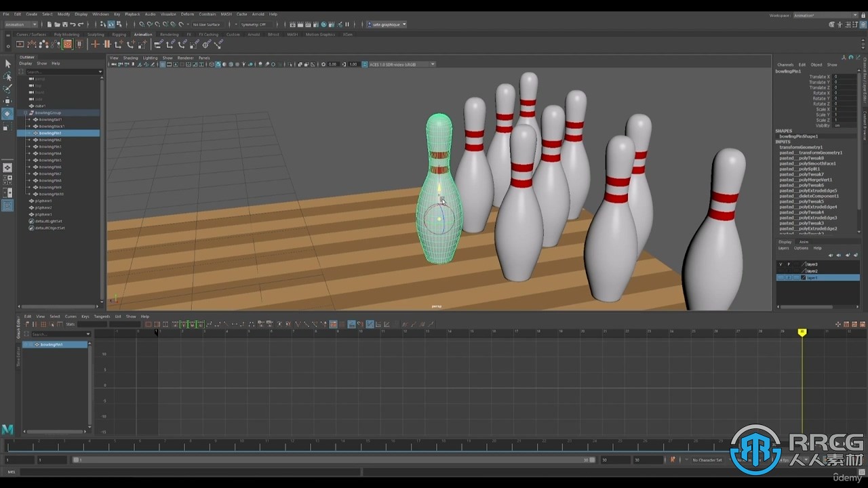Click the New Scene icon
868x488 pixels.
[x=50, y=24]
